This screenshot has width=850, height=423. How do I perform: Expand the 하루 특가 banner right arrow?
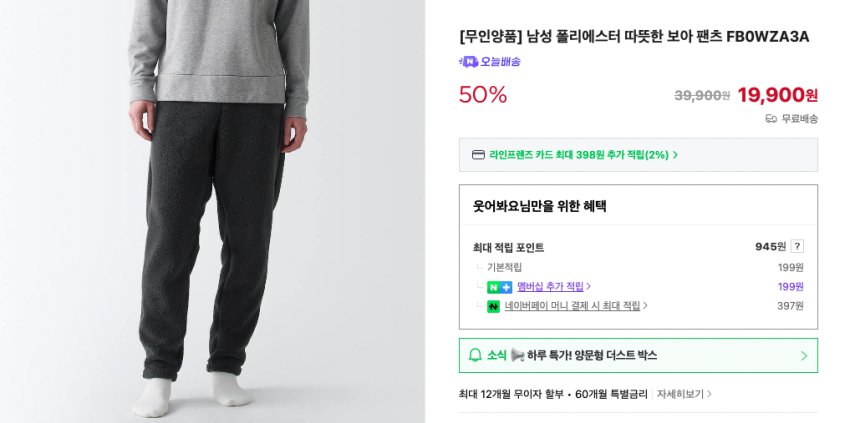coord(803,355)
